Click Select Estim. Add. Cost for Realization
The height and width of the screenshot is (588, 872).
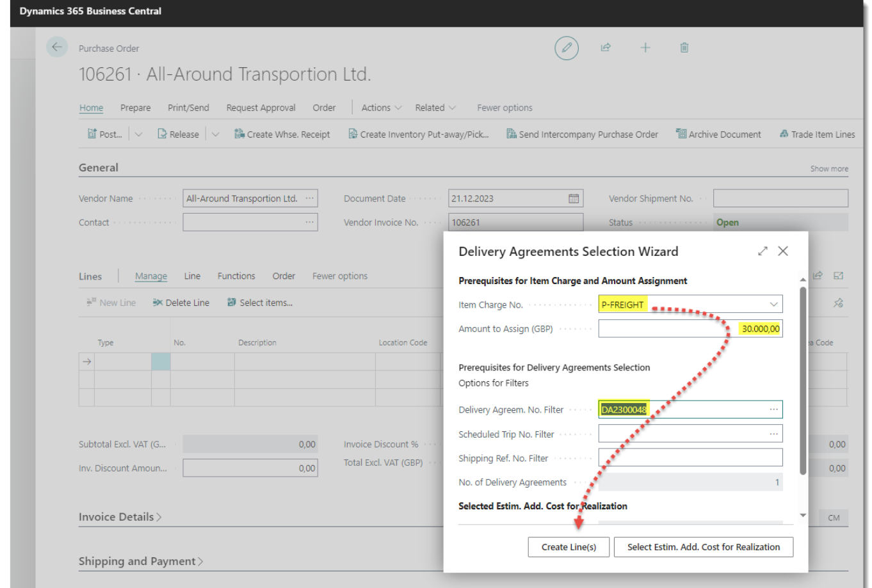(703, 547)
